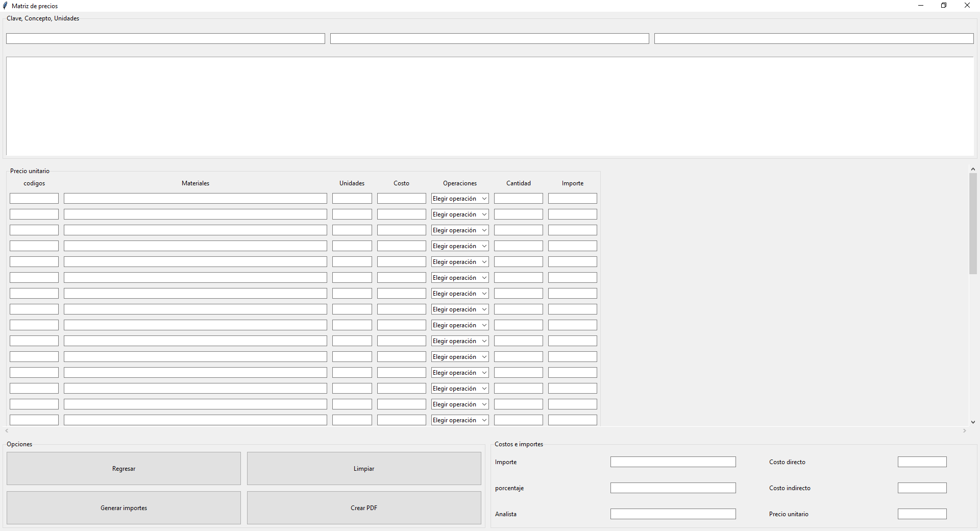The width and height of the screenshot is (980, 531).
Task: Click the Materiales column header
Action: [x=195, y=183]
